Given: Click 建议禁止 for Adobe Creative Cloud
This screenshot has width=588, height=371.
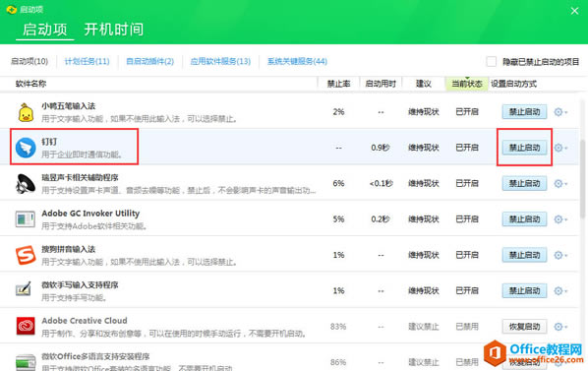Looking at the screenshot, I should [424, 327].
